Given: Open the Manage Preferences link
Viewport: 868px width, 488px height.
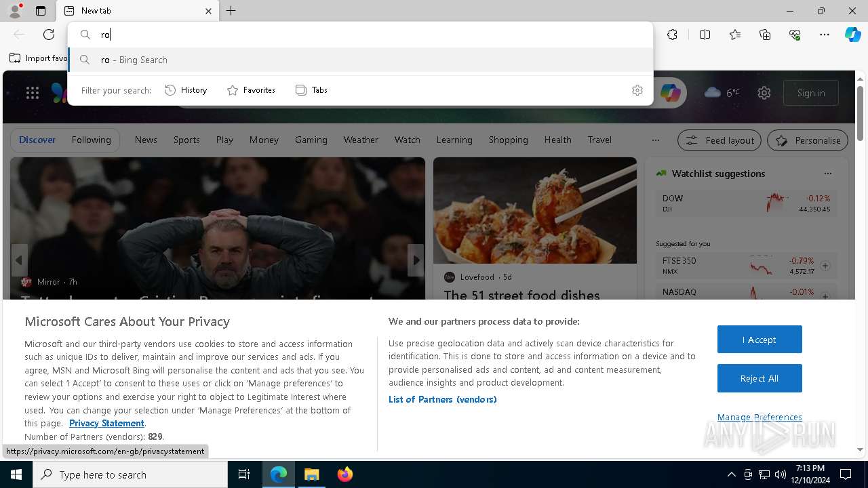Looking at the screenshot, I should click(759, 417).
